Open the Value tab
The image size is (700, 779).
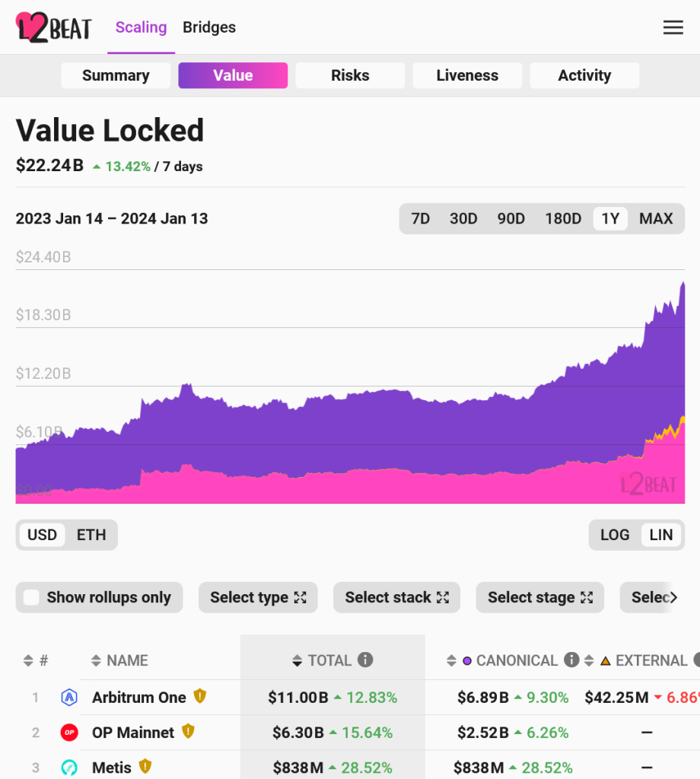[233, 75]
